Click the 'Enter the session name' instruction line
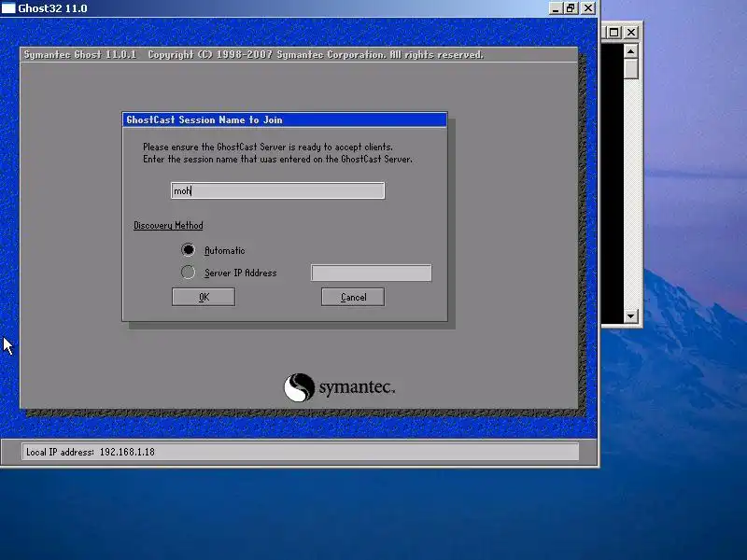Viewport: 747px width, 560px height. pyautogui.click(x=277, y=159)
